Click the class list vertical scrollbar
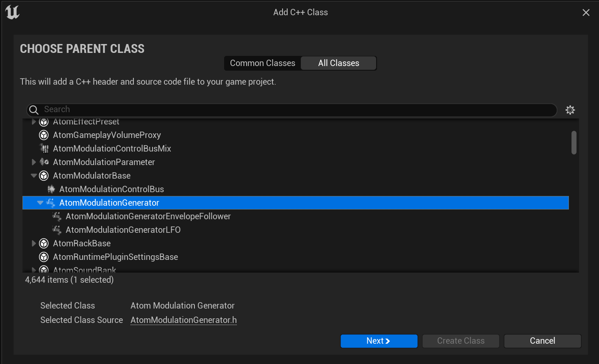Viewport: 599px width, 364px height. 574,143
